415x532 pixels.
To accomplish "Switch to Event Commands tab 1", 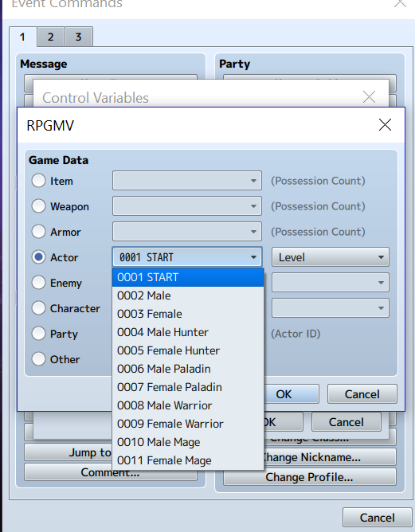I will click(x=22, y=37).
